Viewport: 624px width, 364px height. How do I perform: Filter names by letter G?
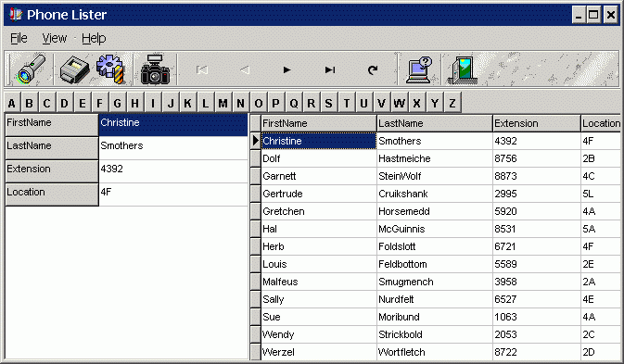click(118, 104)
